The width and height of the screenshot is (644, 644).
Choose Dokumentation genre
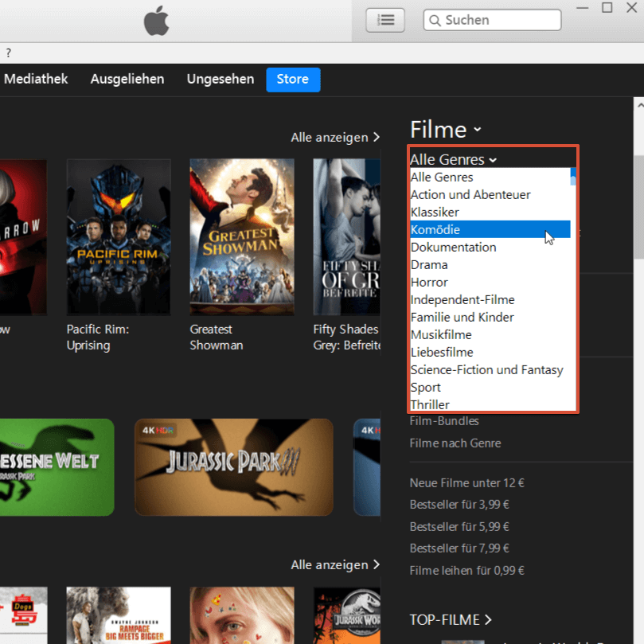coord(490,248)
